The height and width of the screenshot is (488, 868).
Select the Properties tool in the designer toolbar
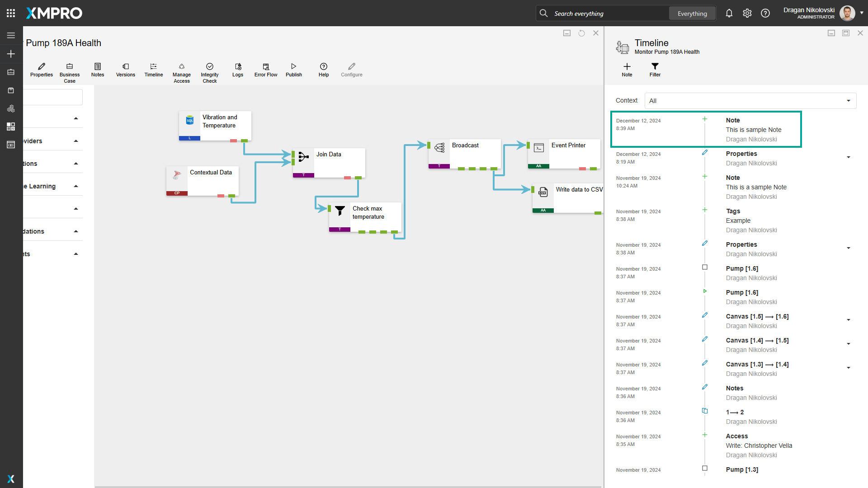[41, 70]
